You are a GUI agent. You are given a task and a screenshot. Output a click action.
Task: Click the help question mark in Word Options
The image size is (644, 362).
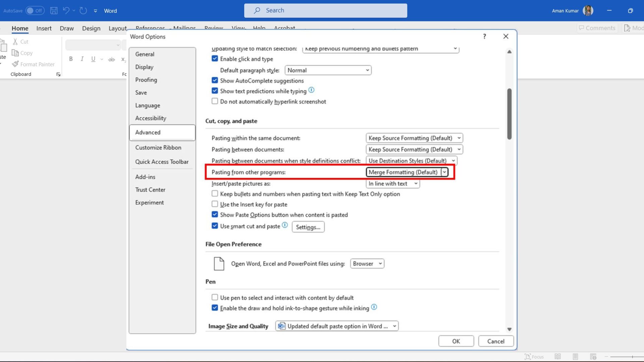coord(484,36)
